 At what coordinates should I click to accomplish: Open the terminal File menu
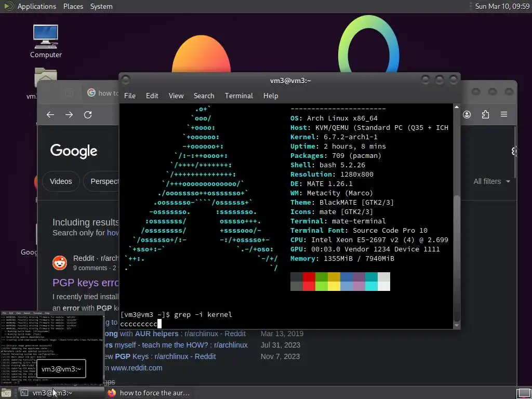coord(129,96)
